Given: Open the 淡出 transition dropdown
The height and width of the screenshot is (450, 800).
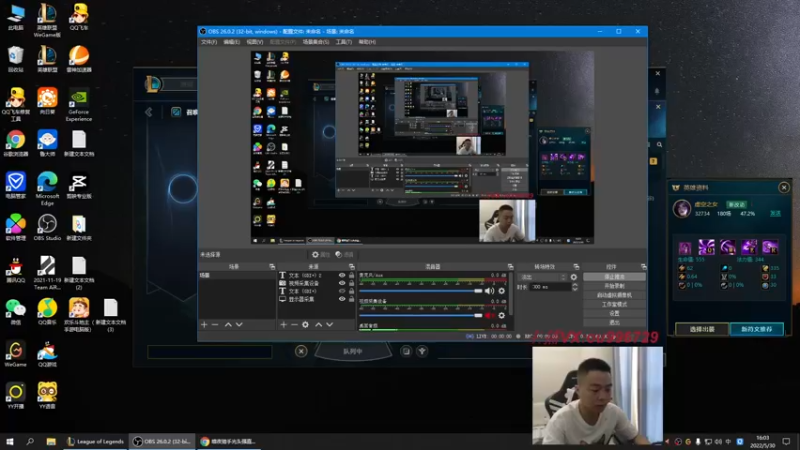Looking at the screenshot, I should [x=542, y=277].
